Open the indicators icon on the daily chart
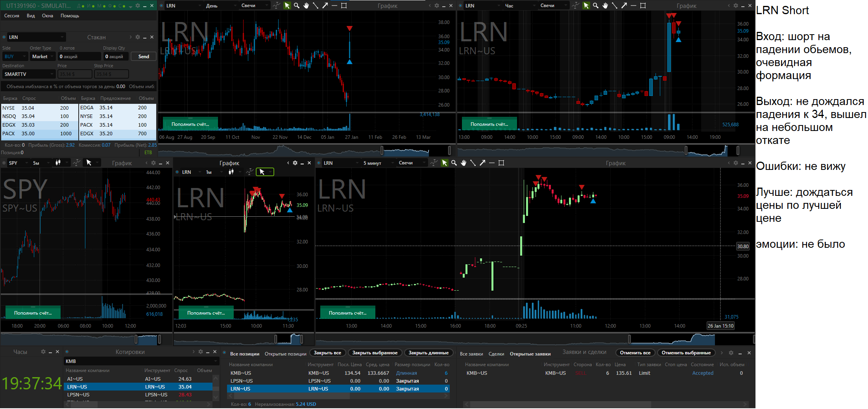This screenshot has height=409, width=868. (277, 6)
